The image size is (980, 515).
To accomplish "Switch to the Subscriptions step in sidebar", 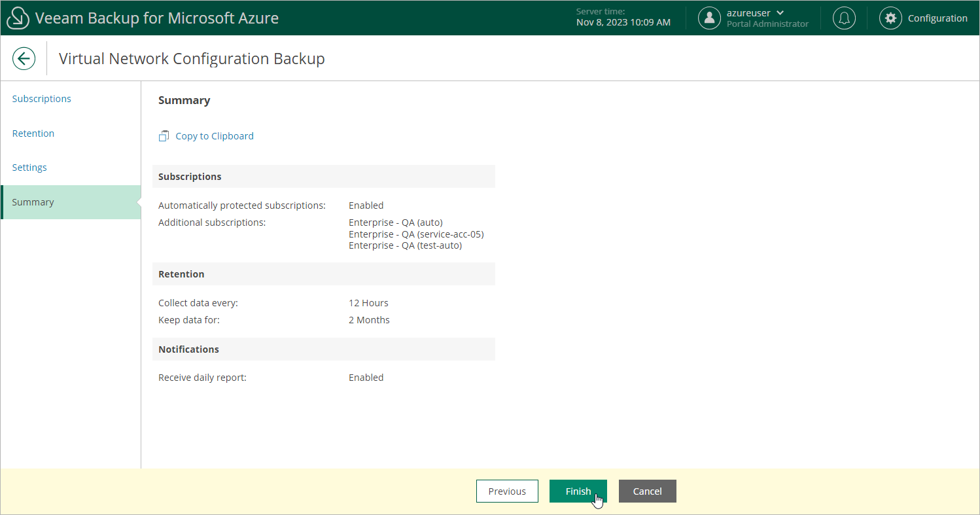I will point(42,99).
